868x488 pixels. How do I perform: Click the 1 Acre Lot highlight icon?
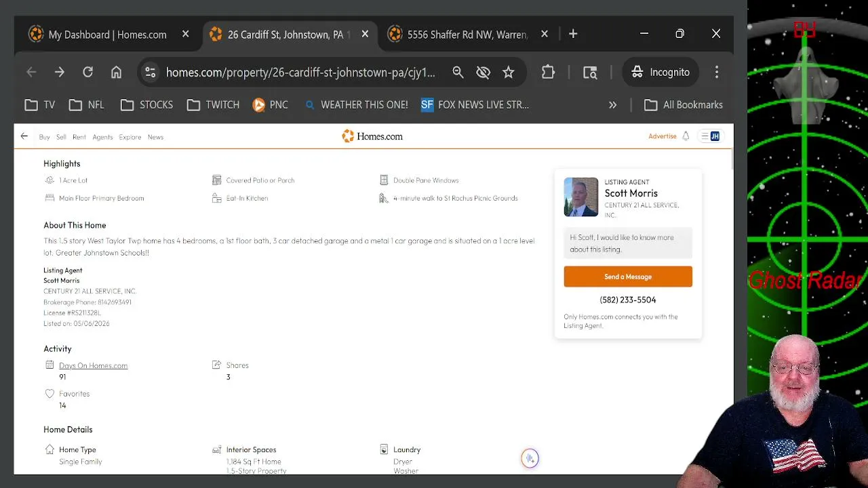50,180
